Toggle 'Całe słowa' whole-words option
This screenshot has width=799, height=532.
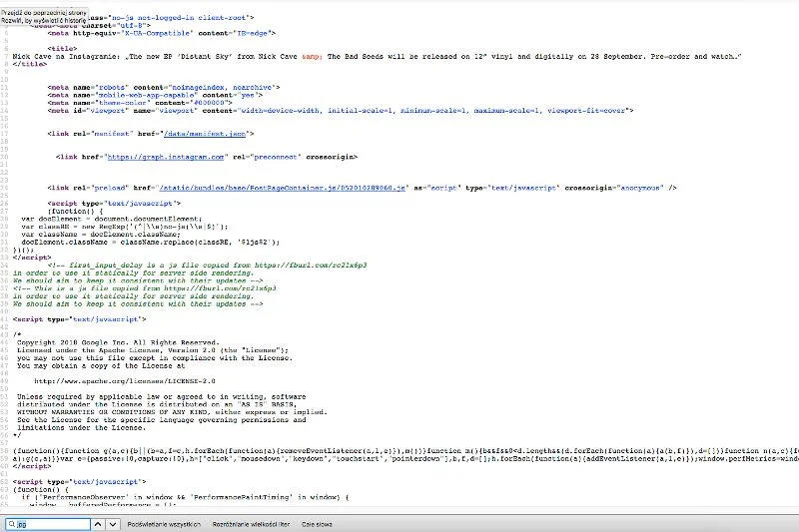(317, 524)
